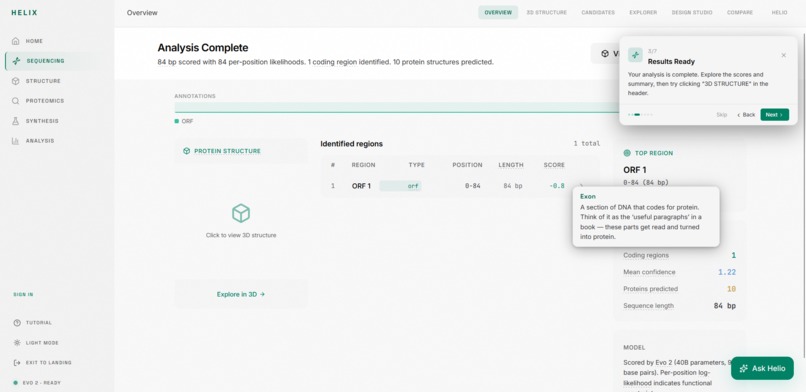The width and height of the screenshot is (806, 392).
Task: Click the tour progress dots indicator
Action: click(x=640, y=115)
